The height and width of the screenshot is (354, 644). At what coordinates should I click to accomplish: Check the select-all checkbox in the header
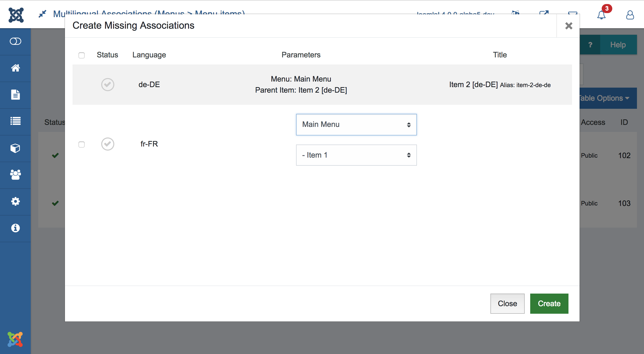[x=82, y=55]
